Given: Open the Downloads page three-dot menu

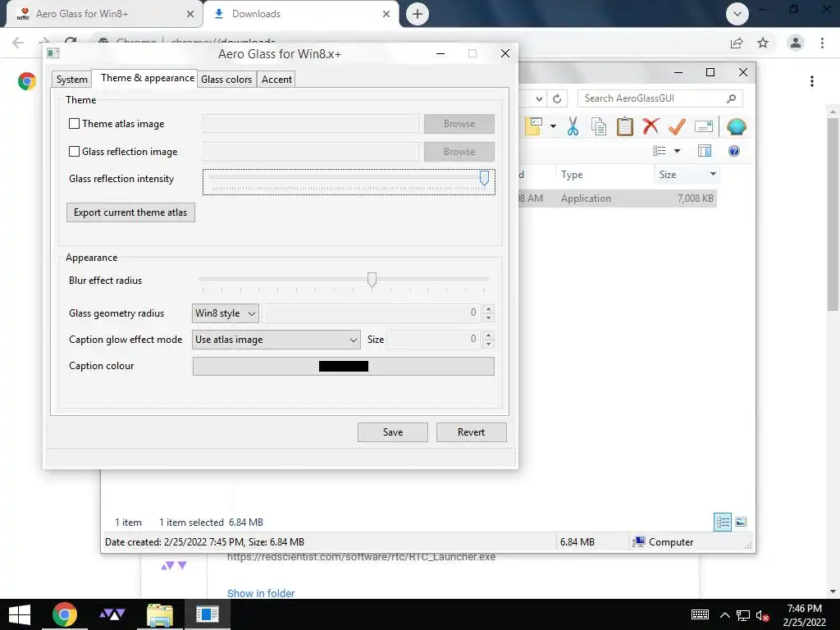Looking at the screenshot, I should coord(812,81).
